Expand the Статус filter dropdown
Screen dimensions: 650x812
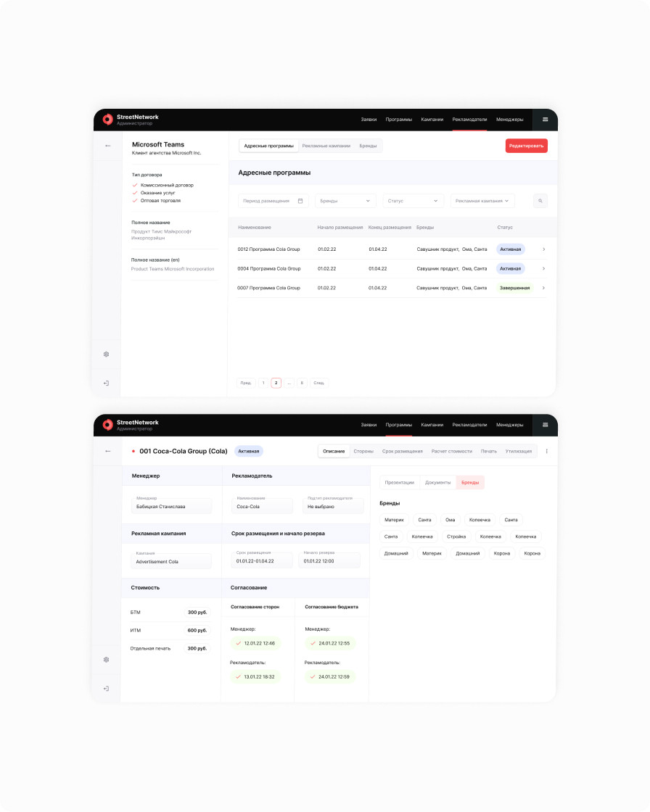point(413,201)
